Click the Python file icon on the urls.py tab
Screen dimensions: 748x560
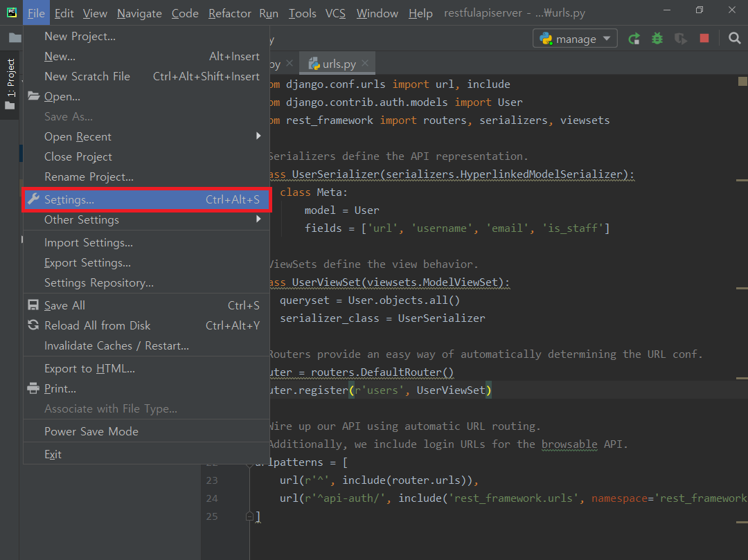click(314, 64)
